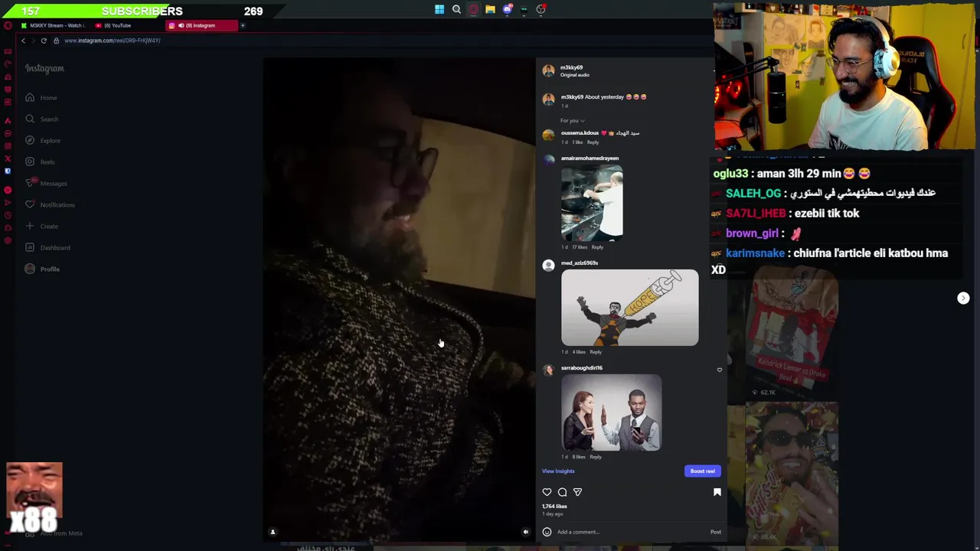Viewport: 980px width, 551px height.
Task: Switch to the YouTube tab
Action: (126, 25)
